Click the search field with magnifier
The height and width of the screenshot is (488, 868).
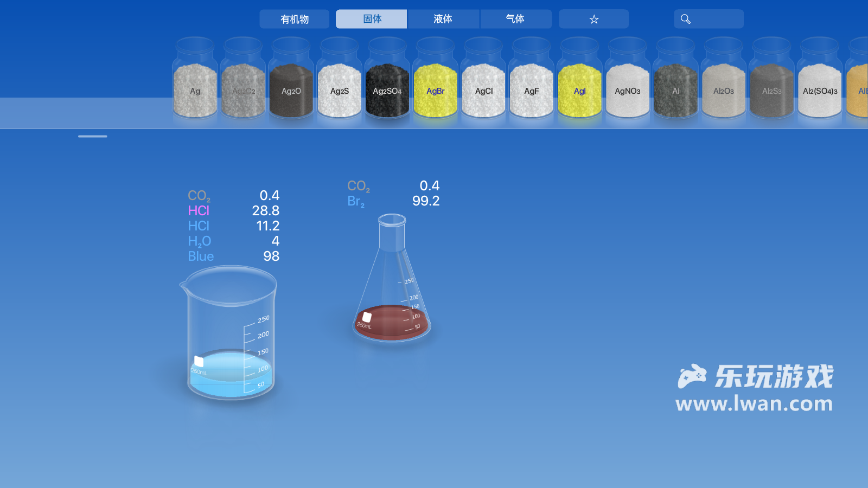pyautogui.click(x=708, y=19)
